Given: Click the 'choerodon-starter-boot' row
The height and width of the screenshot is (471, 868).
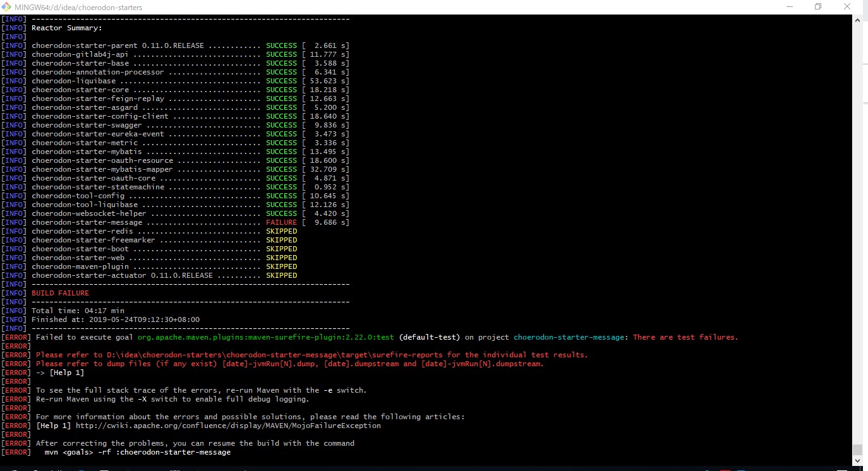Looking at the screenshot, I should click(149, 249).
